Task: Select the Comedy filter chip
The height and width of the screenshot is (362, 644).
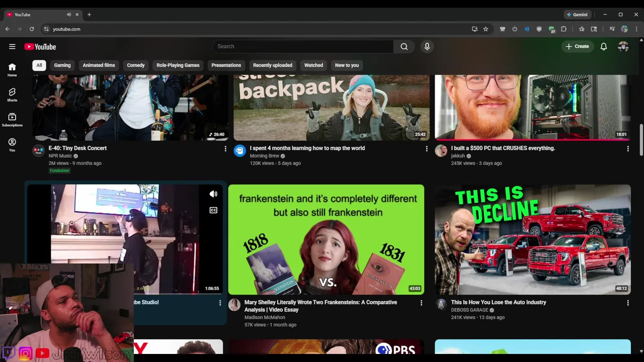Action: 136,65
